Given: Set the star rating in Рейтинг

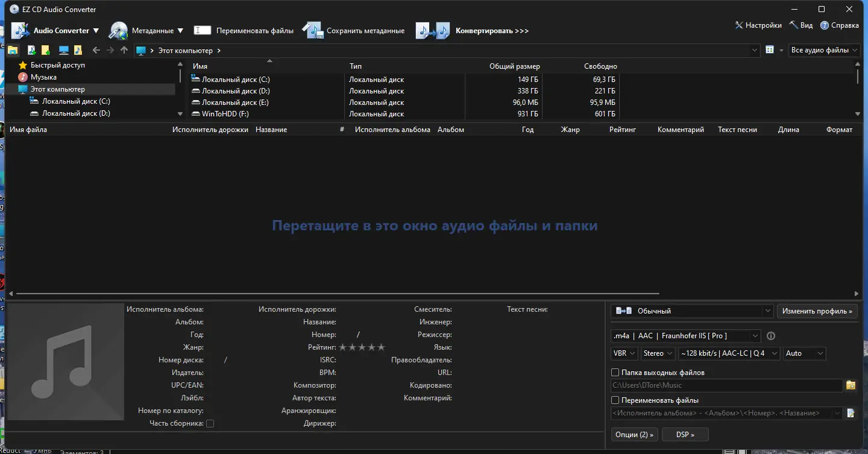Looking at the screenshot, I should coord(362,347).
